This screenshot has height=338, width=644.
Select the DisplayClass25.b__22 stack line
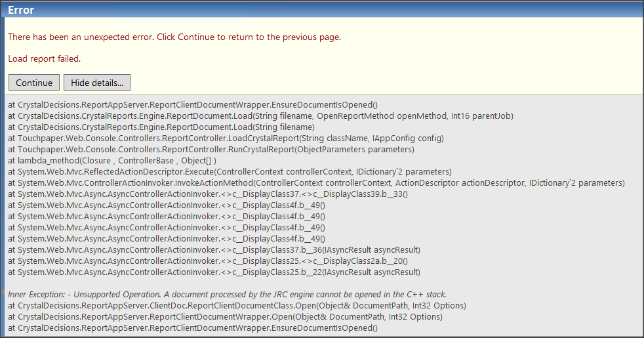pos(214,272)
